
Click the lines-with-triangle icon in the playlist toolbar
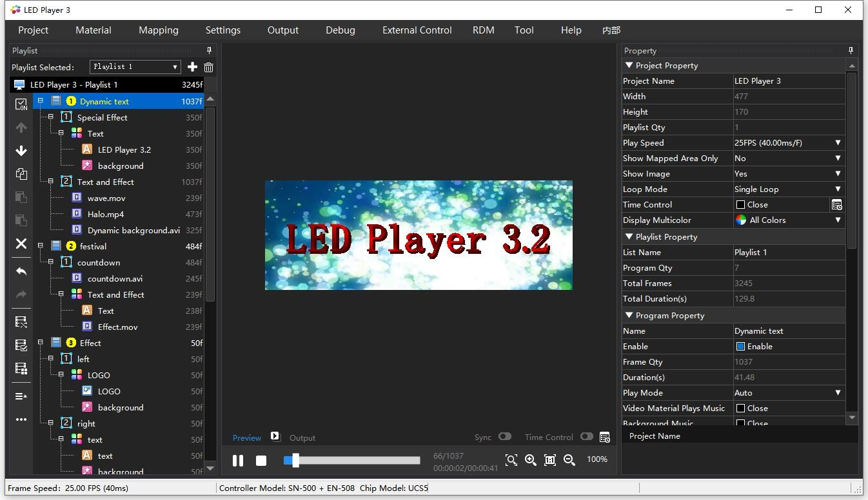coord(21,396)
